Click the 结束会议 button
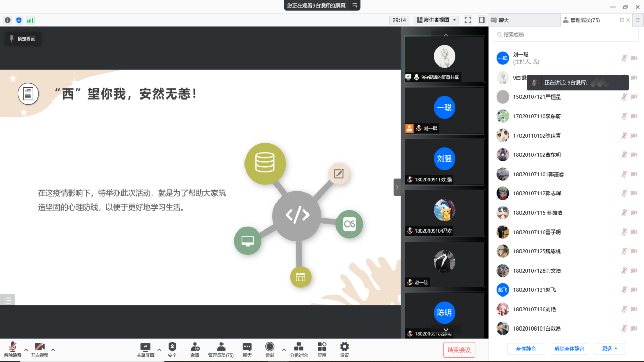Viewport: 644px width, 362px height. click(459, 349)
